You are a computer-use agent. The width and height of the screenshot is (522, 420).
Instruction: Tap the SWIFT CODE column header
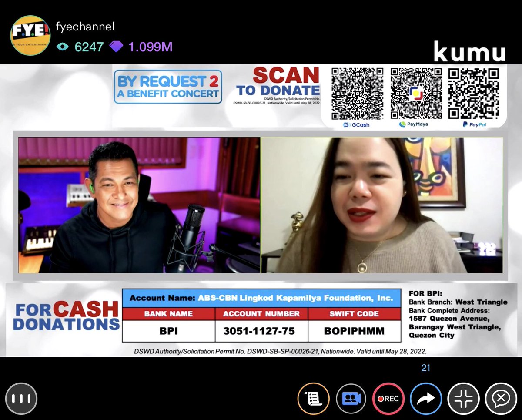[x=354, y=314]
